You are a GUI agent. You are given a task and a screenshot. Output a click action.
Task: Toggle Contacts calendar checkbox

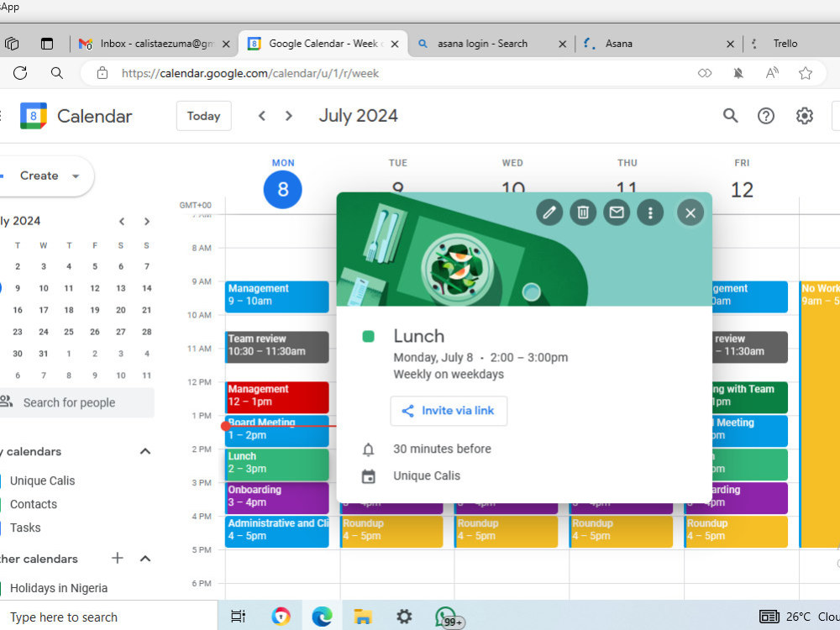coord(0,504)
